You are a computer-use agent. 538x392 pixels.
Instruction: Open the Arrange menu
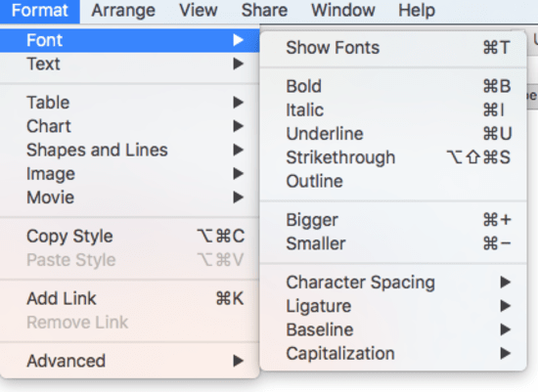(123, 11)
